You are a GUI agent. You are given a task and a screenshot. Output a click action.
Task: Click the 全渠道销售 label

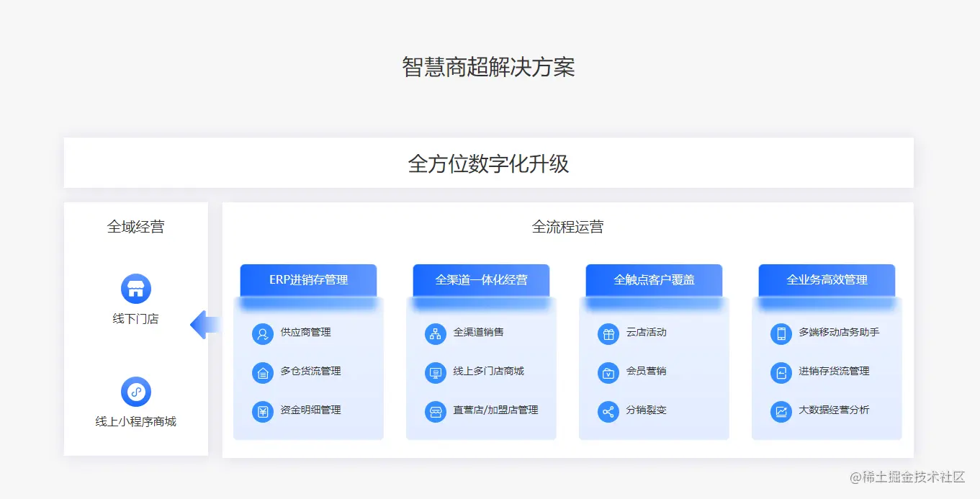click(x=479, y=333)
